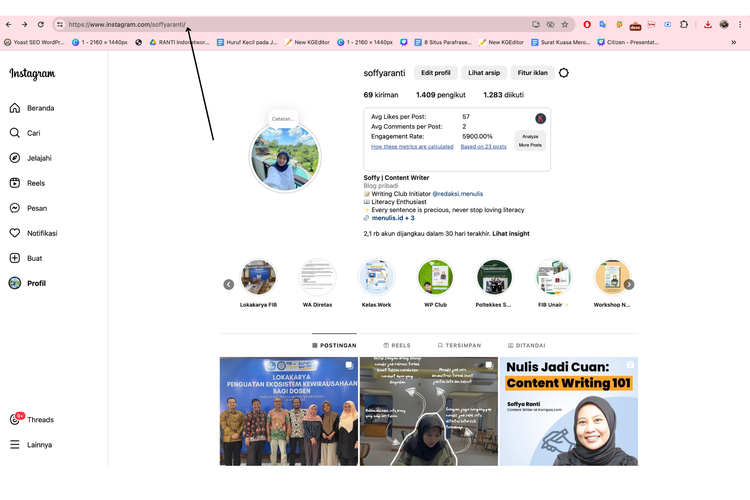Show the hidden bookmarks overflow chevron
Viewport: 750px width, 500px height.
pyautogui.click(x=734, y=42)
